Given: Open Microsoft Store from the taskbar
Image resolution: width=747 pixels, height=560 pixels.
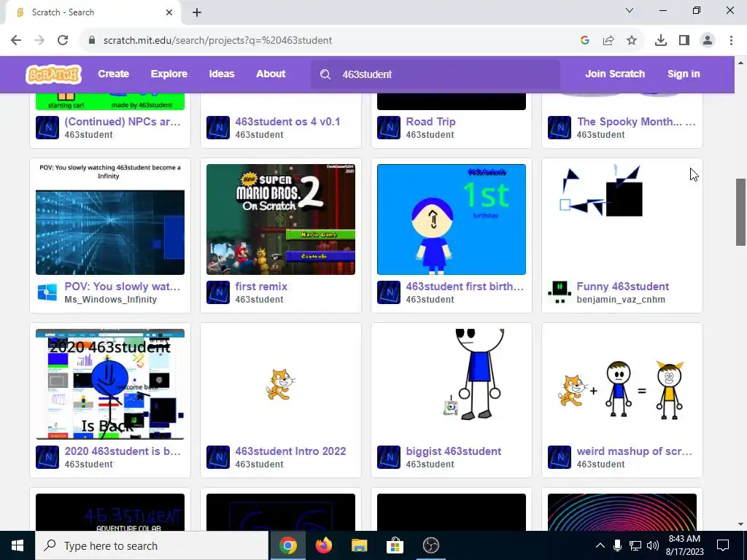Looking at the screenshot, I should pyautogui.click(x=395, y=545).
